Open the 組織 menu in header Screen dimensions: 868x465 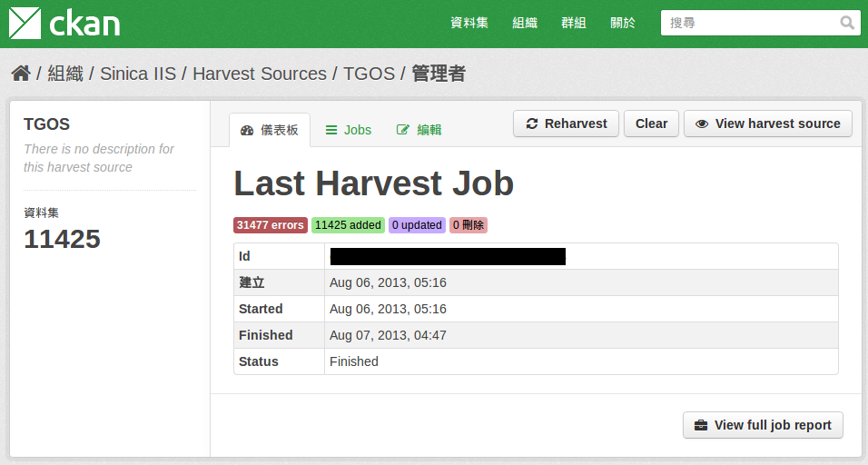[525, 23]
